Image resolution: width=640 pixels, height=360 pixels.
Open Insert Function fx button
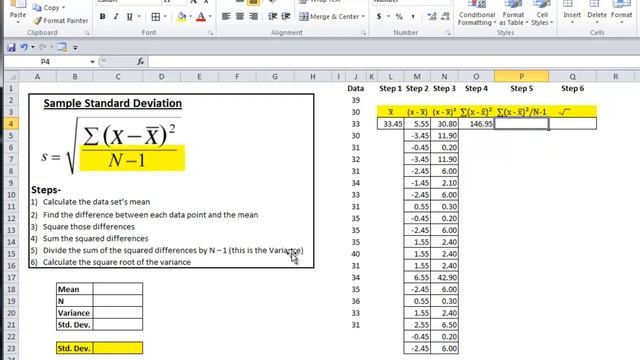click(x=140, y=62)
